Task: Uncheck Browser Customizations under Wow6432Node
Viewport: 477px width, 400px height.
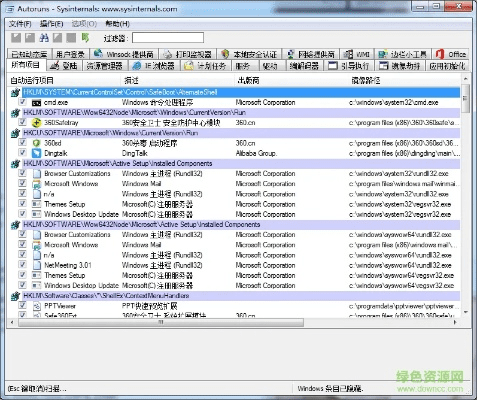Action: tap(22, 234)
